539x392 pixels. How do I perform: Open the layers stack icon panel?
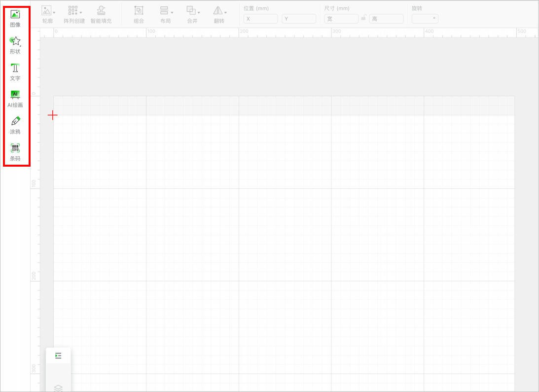coord(58,388)
